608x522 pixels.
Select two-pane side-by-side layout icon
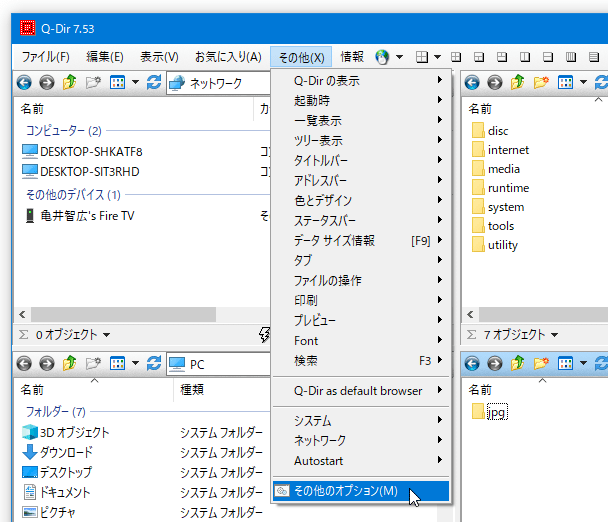coord(525,57)
